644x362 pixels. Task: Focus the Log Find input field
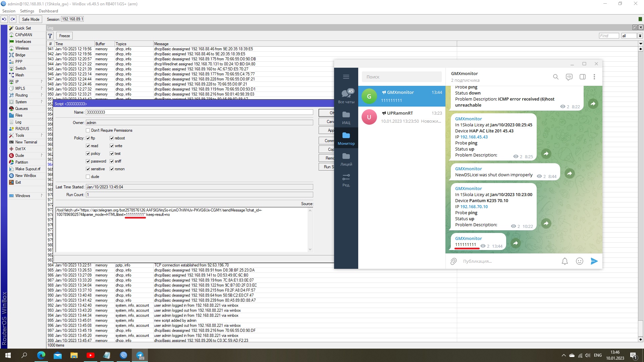point(609,36)
